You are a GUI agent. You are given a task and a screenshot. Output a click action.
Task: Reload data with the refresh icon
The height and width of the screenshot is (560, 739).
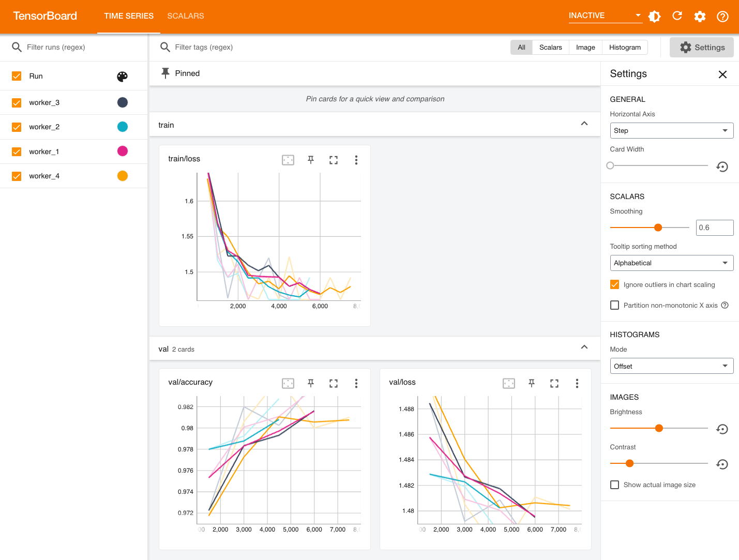677,16
